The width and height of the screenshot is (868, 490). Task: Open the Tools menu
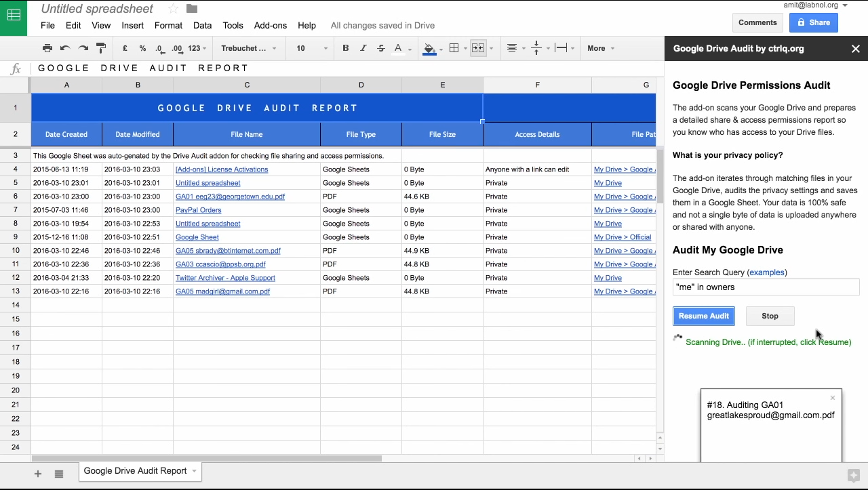tap(233, 25)
